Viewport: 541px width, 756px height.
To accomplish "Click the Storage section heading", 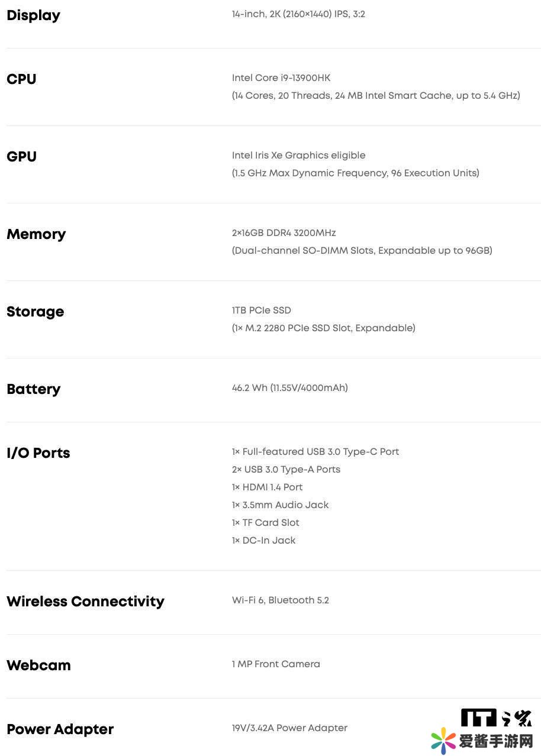I will pyautogui.click(x=35, y=312).
